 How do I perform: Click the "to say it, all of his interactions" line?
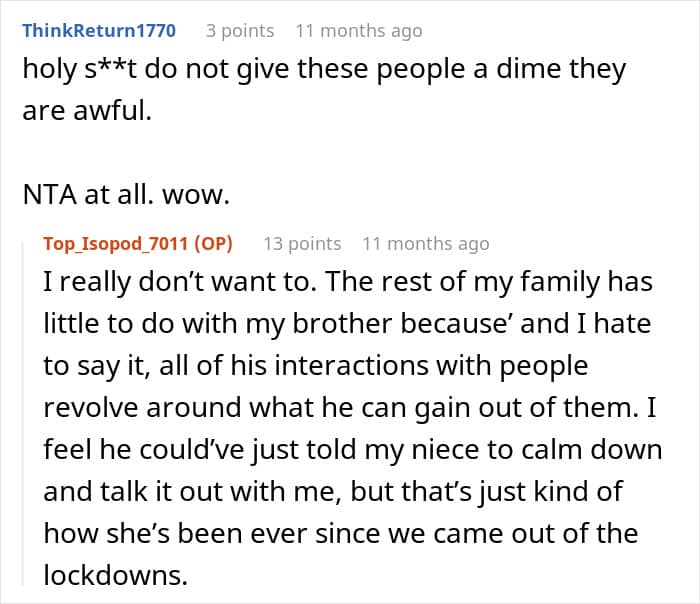(316, 366)
